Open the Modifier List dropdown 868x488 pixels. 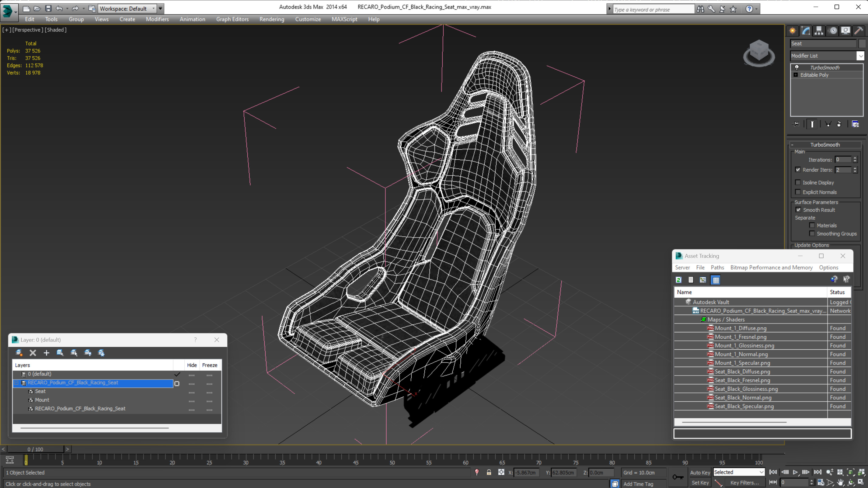point(860,56)
